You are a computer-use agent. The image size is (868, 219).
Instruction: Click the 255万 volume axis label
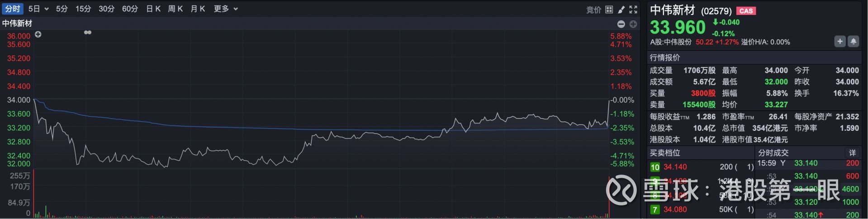(20, 176)
